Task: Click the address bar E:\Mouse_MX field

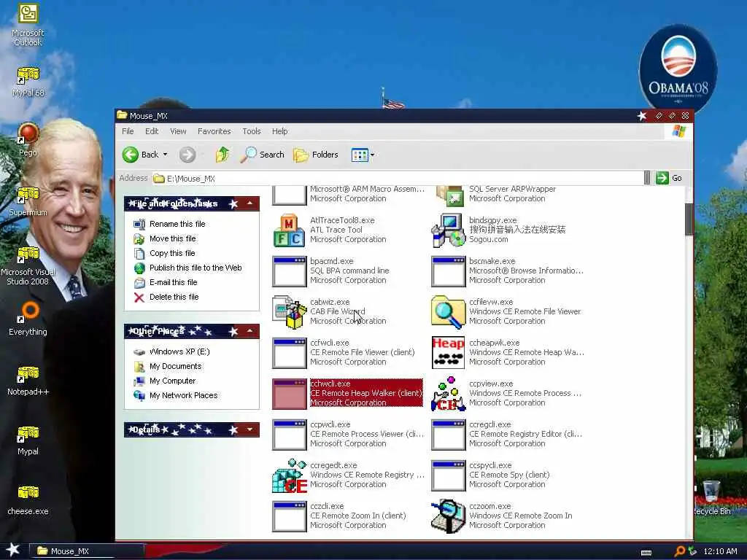Action: click(x=398, y=178)
